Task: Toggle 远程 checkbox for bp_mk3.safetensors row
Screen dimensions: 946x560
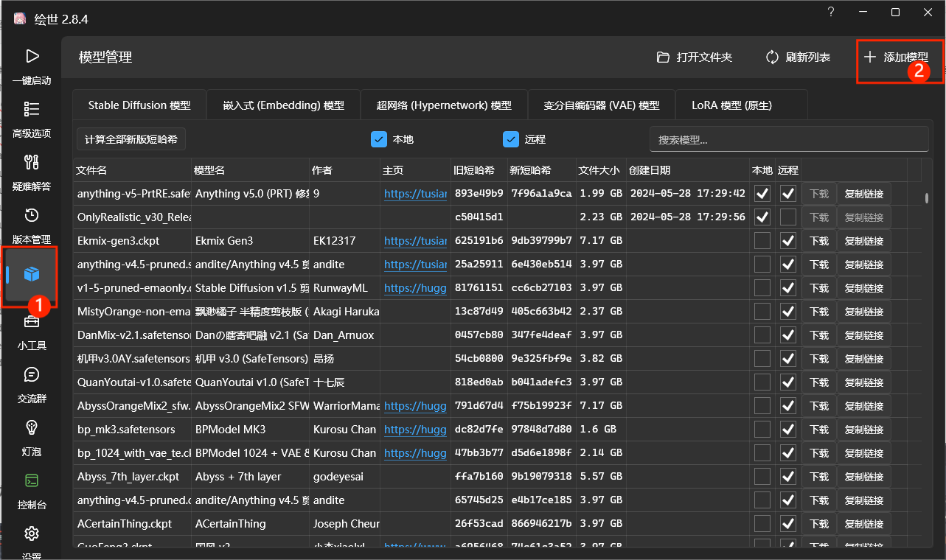Action: click(788, 430)
